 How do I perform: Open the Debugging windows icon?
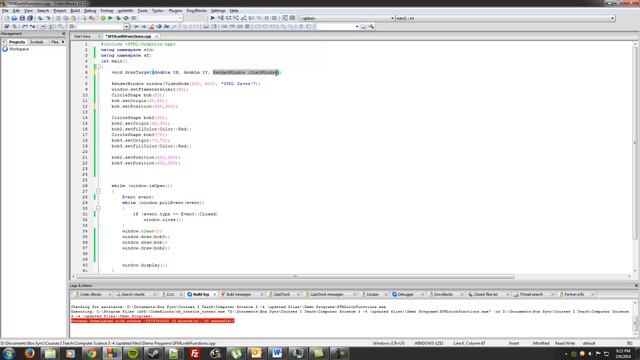click(x=285, y=18)
